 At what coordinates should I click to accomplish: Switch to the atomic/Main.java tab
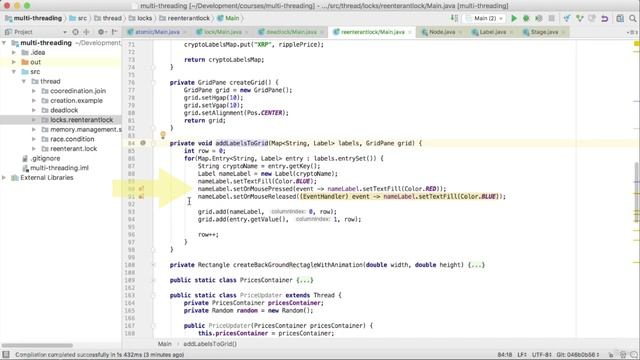pos(157,32)
